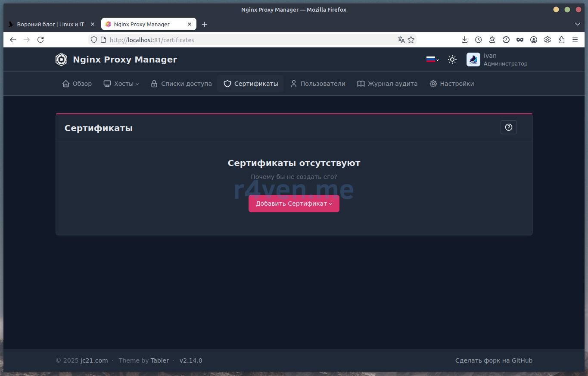Viewport: 588px width, 376px height.
Task: Open the Пользователи page
Action: 318,84
